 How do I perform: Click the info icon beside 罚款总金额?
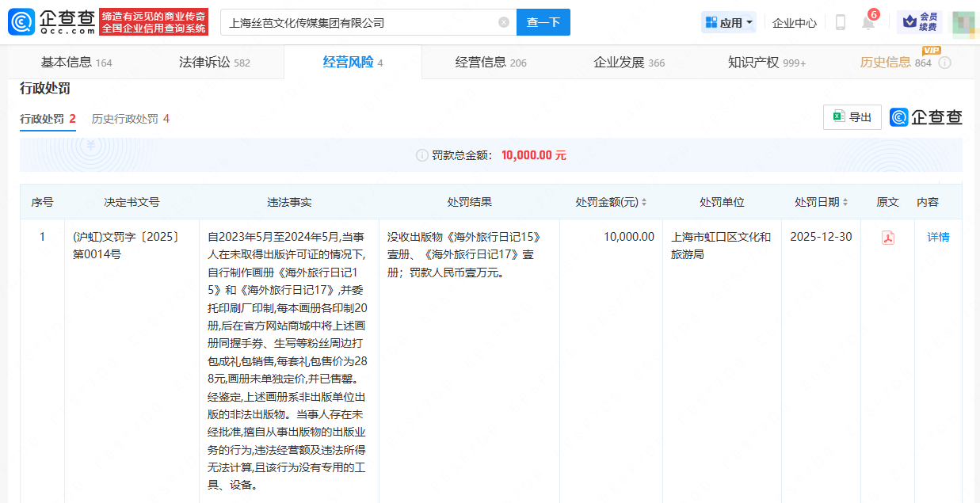[422, 155]
